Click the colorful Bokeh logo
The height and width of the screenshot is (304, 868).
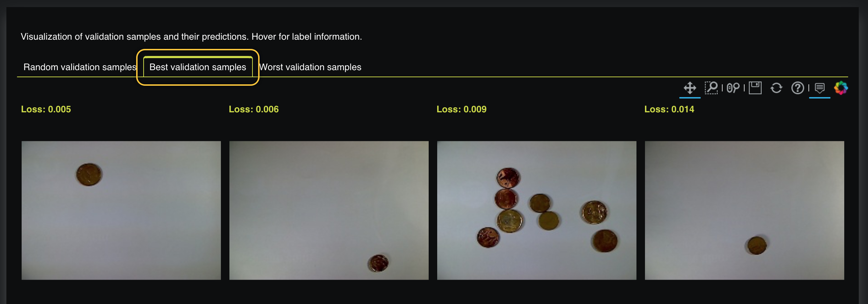tap(841, 88)
